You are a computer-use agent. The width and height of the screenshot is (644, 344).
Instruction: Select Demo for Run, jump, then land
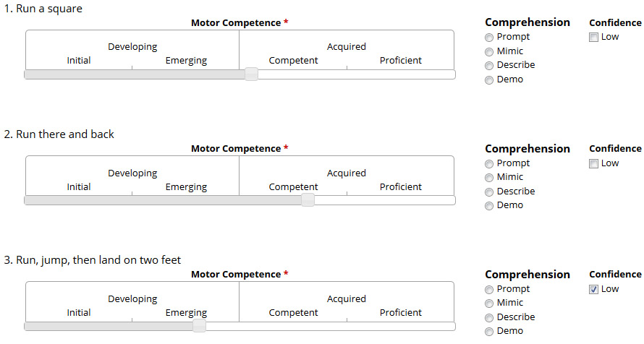tap(488, 332)
